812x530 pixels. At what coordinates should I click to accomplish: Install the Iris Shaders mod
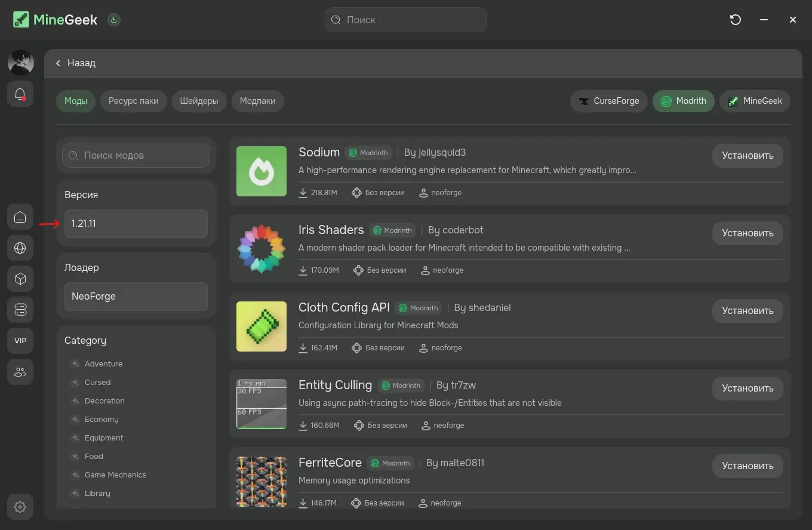(748, 233)
